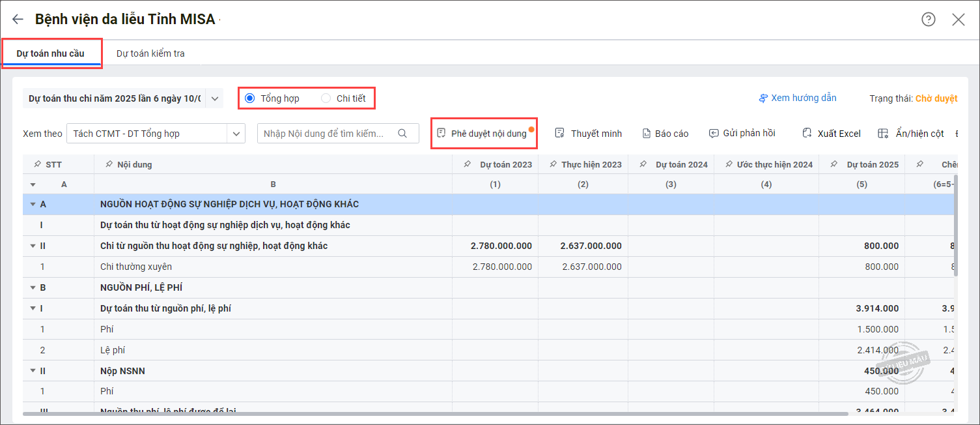Image resolution: width=980 pixels, height=425 pixels.
Task: Click the search magnifier icon
Action: [x=402, y=134]
